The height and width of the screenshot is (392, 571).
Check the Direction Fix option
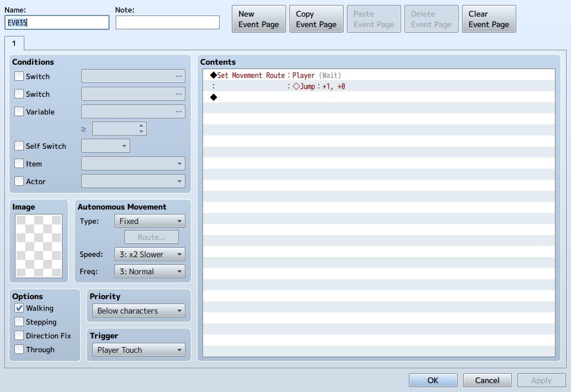point(19,336)
